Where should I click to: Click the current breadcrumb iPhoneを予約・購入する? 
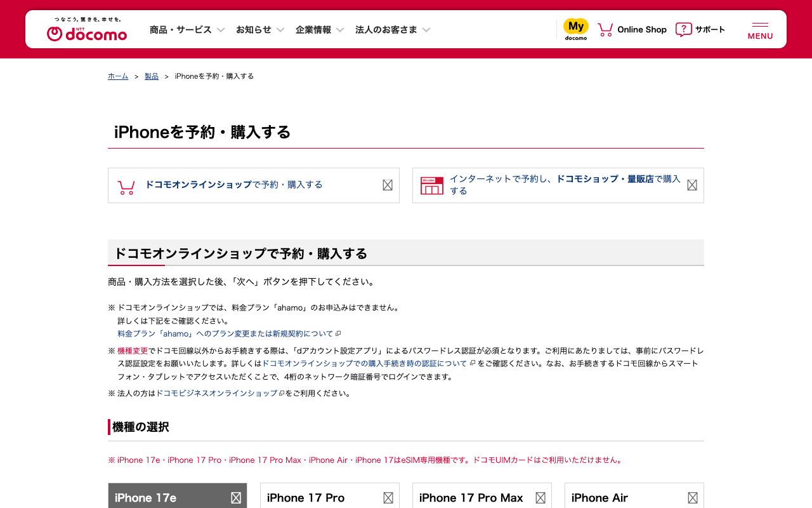(x=214, y=76)
